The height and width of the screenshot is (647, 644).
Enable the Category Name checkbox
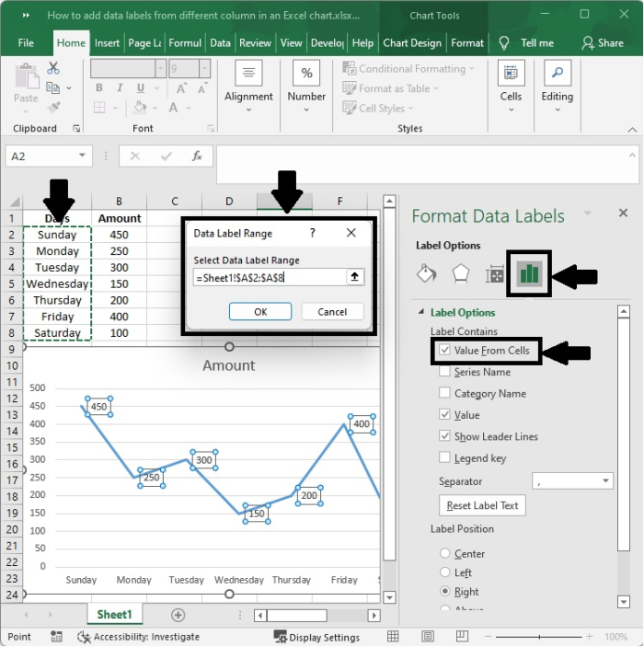coord(444,392)
